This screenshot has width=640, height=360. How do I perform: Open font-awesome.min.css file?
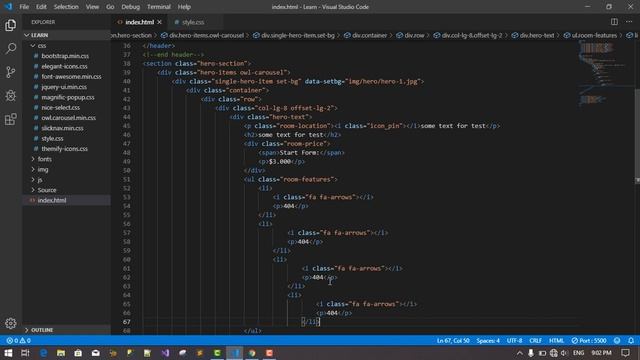tap(71, 77)
